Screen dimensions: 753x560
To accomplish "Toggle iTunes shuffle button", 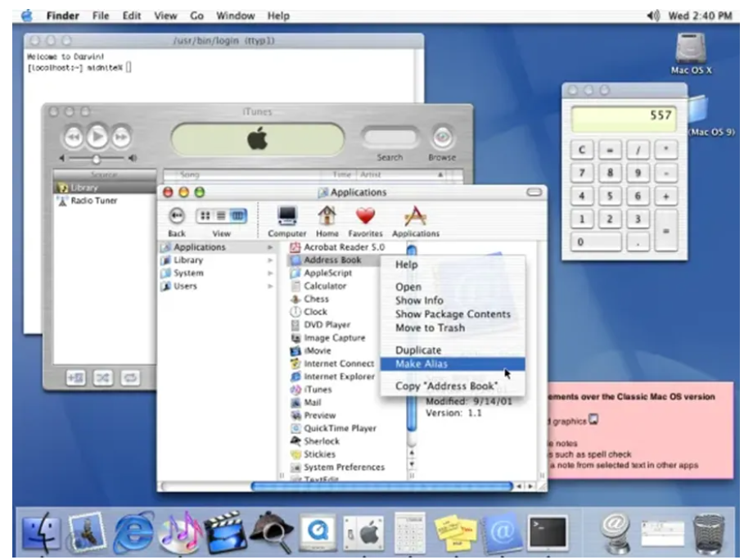I will point(103,378).
